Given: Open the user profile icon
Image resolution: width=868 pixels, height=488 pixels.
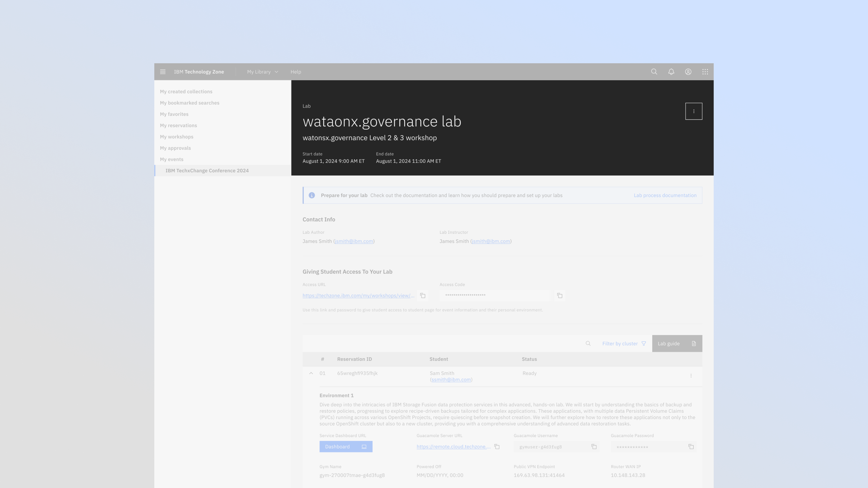Looking at the screenshot, I should pos(688,72).
